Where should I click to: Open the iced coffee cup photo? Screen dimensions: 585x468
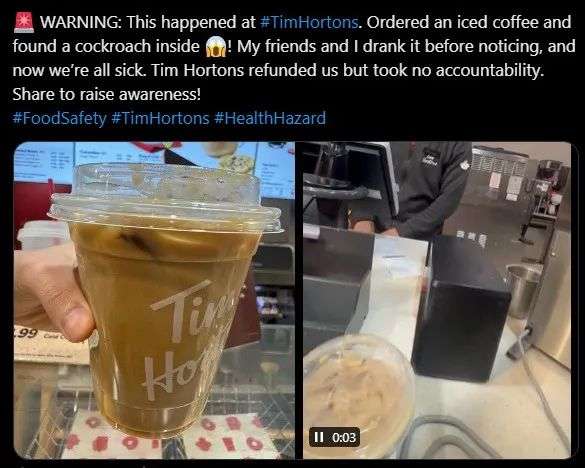[x=154, y=300]
